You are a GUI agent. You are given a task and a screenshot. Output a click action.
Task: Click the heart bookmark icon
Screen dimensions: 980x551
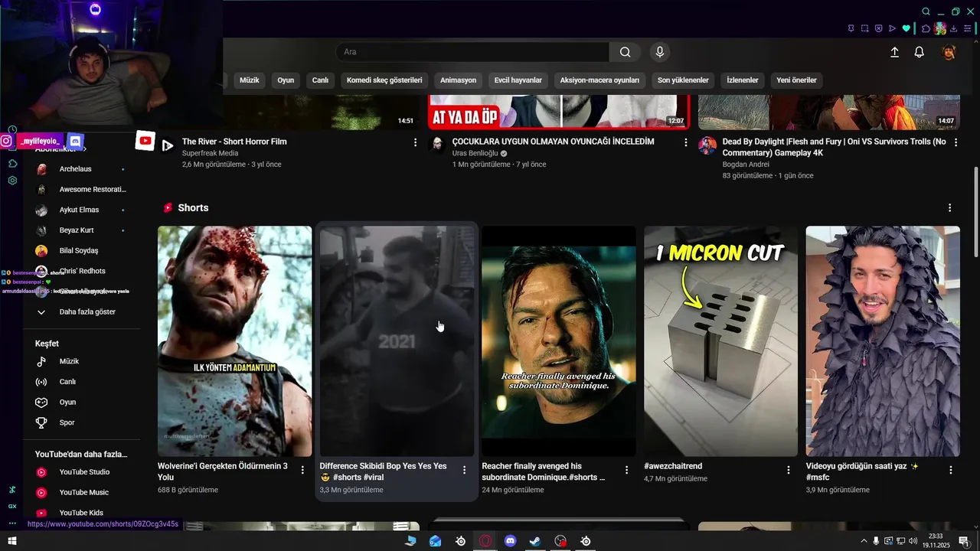906,28
